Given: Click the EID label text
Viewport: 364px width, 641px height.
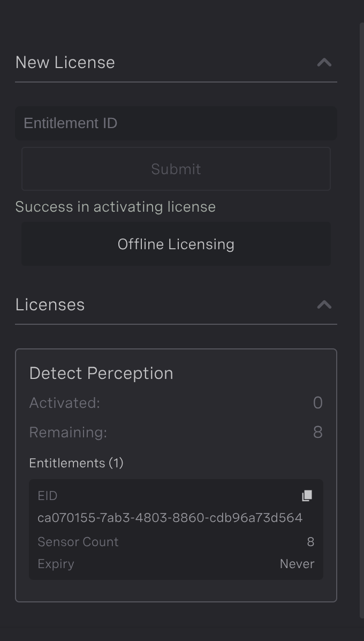Looking at the screenshot, I should [47, 495].
